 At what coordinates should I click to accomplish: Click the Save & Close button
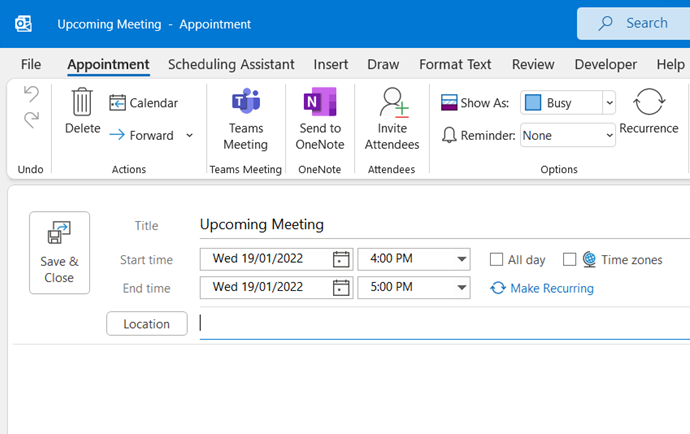tap(59, 253)
